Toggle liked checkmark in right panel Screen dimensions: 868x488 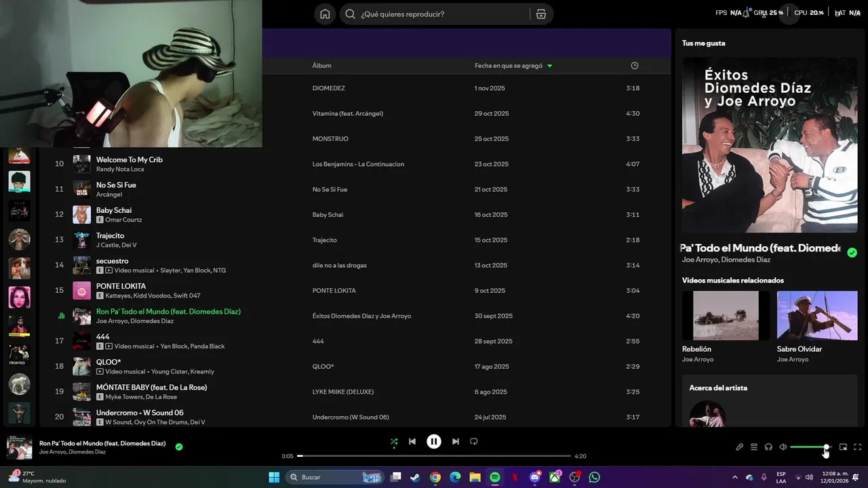852,252
